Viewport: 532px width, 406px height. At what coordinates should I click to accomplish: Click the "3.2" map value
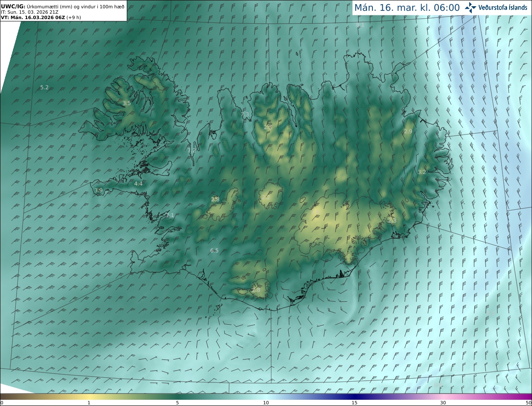pos(422,172)
